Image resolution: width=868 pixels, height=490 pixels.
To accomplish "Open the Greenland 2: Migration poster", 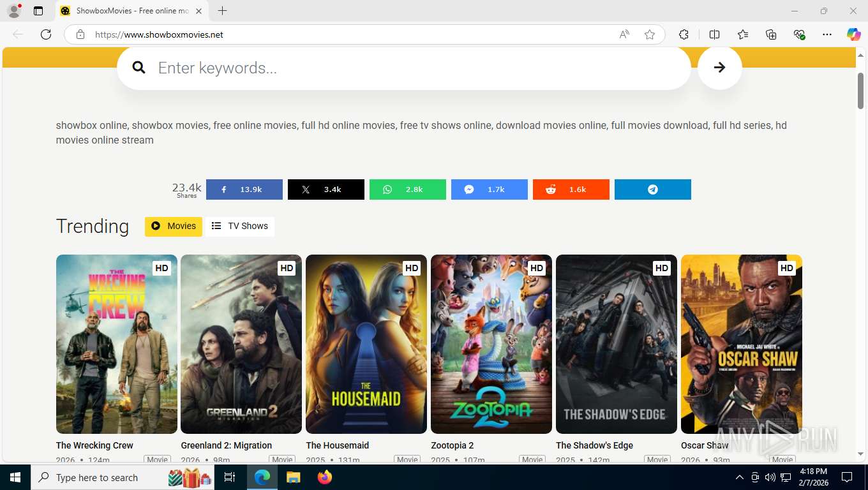I will pyautogui.click(x=241, y=345).
